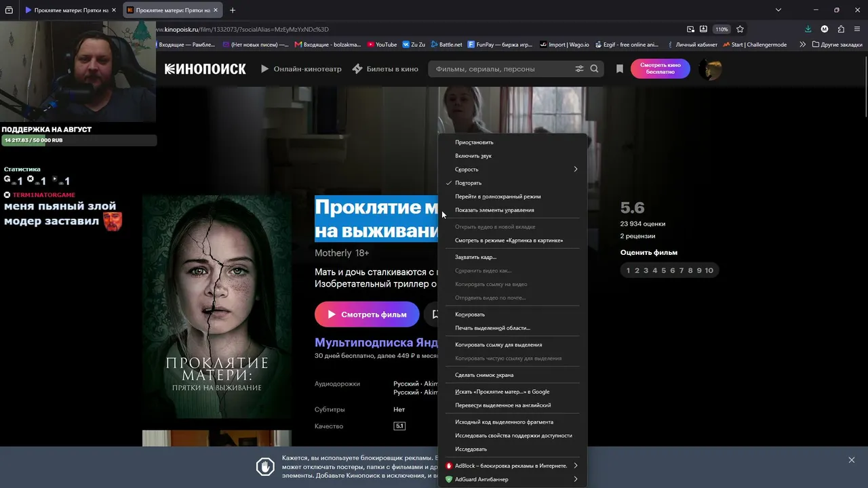This screenshot has width=868, height=488.
Task: Select Исследовать menu item
Action: pyautogui.click(x=512, y=449)
